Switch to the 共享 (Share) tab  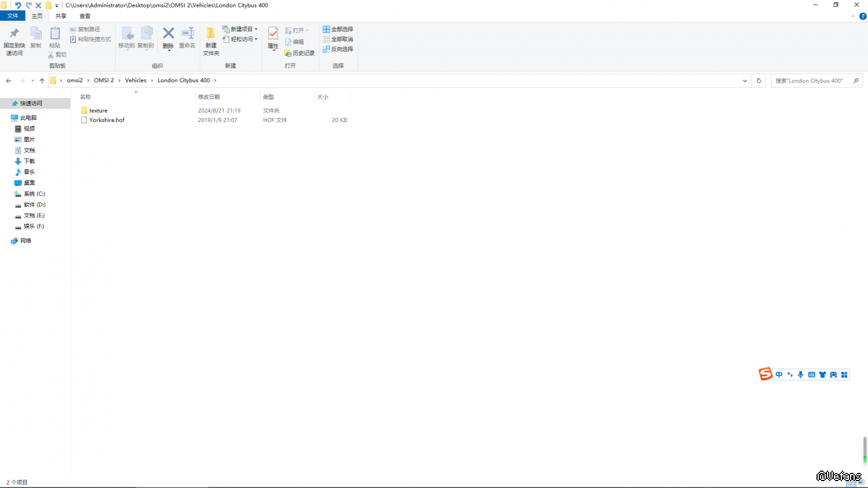click(x=61, y=16)
